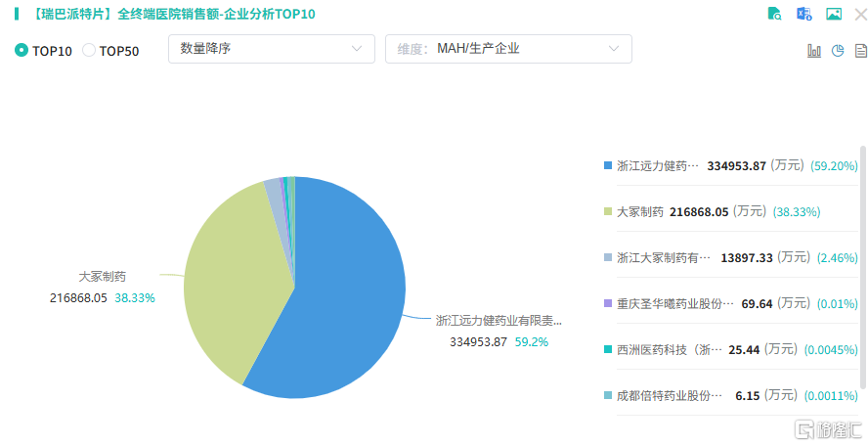Toggle 成都倍特药业股份 legend swatch
Viewport: 868px width, 446px height.
608,395
